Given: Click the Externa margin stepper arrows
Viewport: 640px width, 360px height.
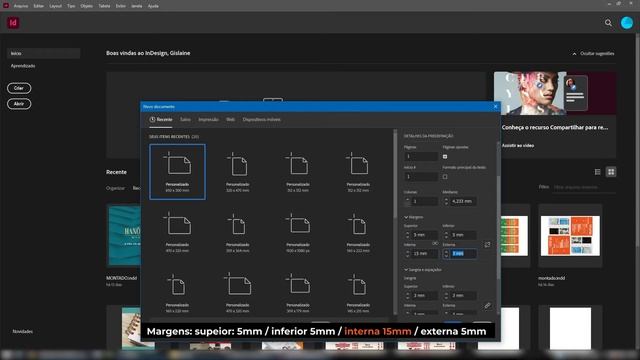Looking at the screenshot, I should click(x=446, y=253).
